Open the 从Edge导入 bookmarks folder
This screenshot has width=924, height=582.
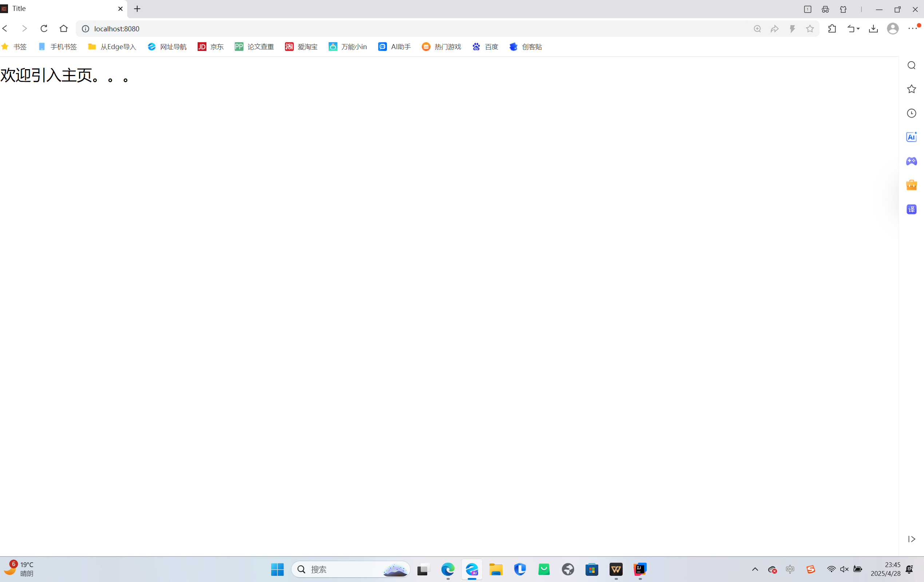pyautogui.click(x=112, y=47)
